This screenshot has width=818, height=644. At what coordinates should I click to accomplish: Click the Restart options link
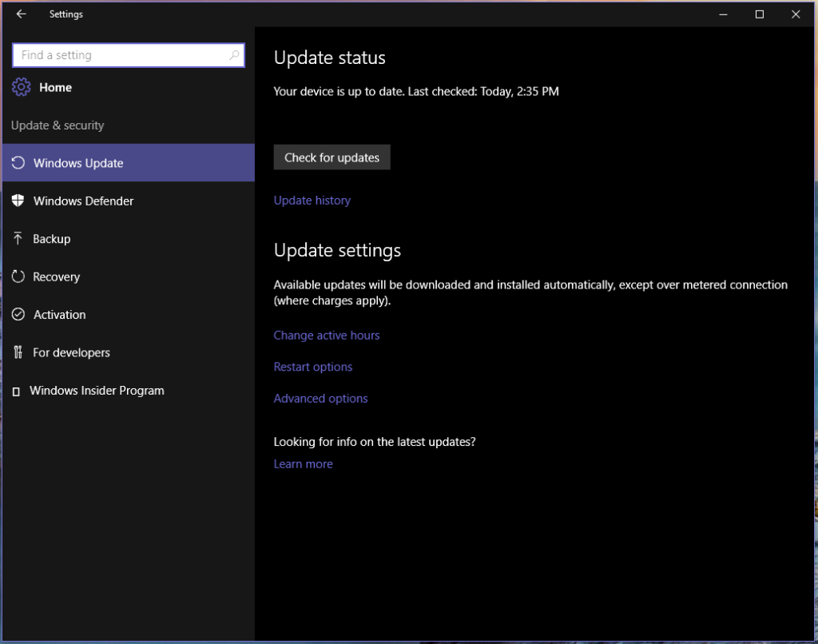pyautogui.click(x=313, y=367)
